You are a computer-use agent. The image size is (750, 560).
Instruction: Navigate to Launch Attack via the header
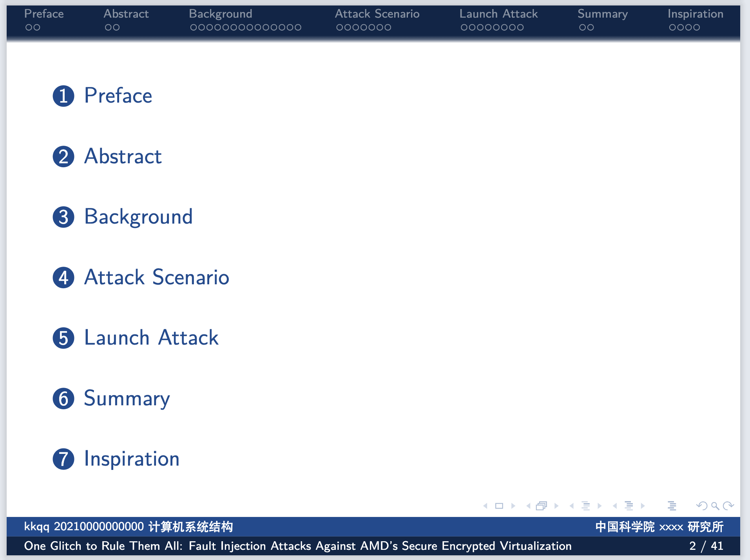pos(498,14)
